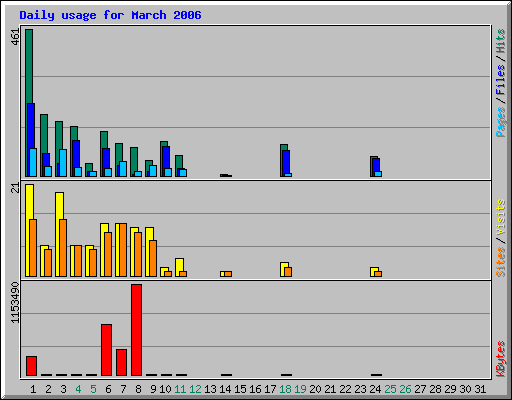Click green day 12 axis label
The image size is (512, 400).
click(x=195, y=389)
